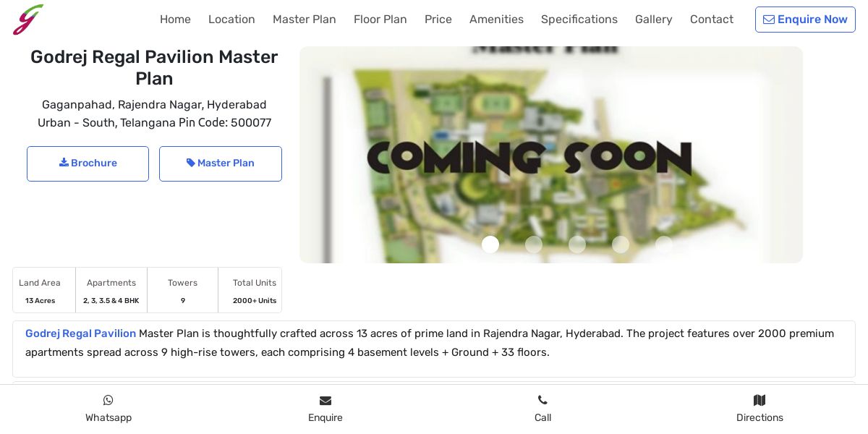Viewport: 868px width, 434px height.
Task: Select the first carousel dot
Action: 490,244
